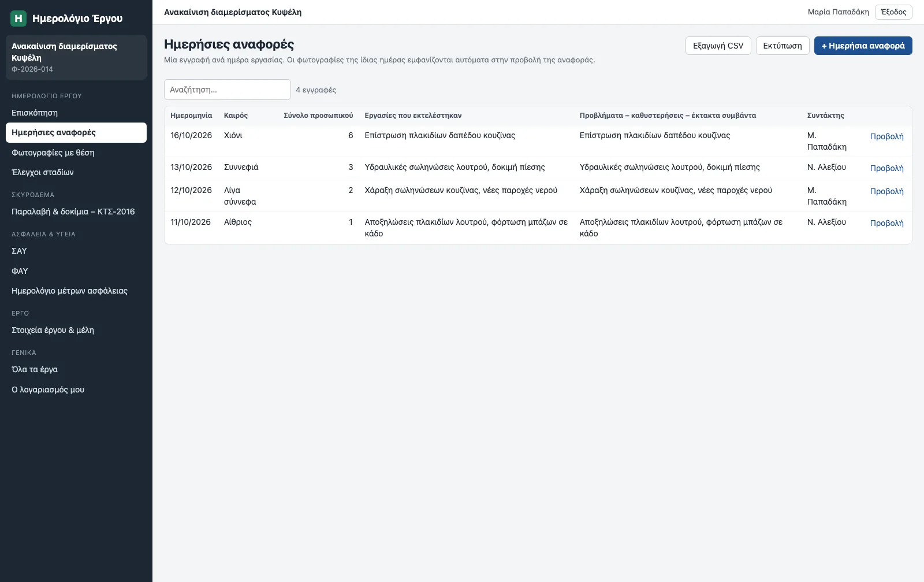Open ΣΑΥ in the sidebar
This screenshot has width=924, height=582.
pos(76,251)
